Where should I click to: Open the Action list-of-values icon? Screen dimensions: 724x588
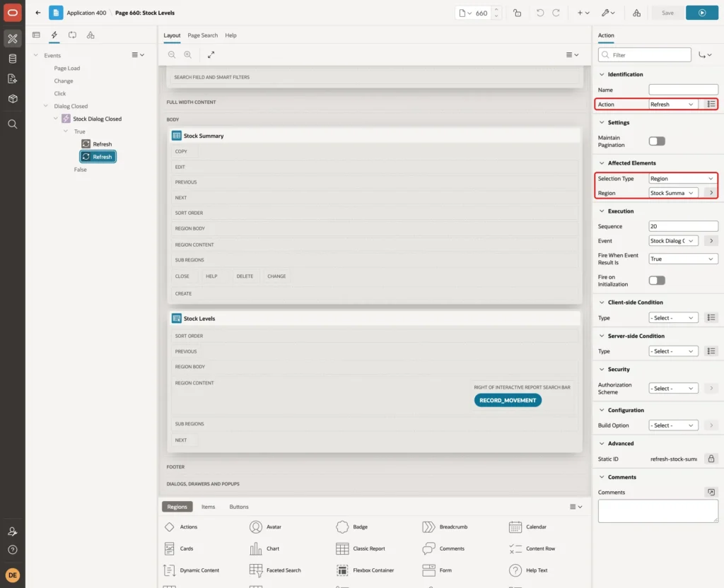tap(711, 105)
